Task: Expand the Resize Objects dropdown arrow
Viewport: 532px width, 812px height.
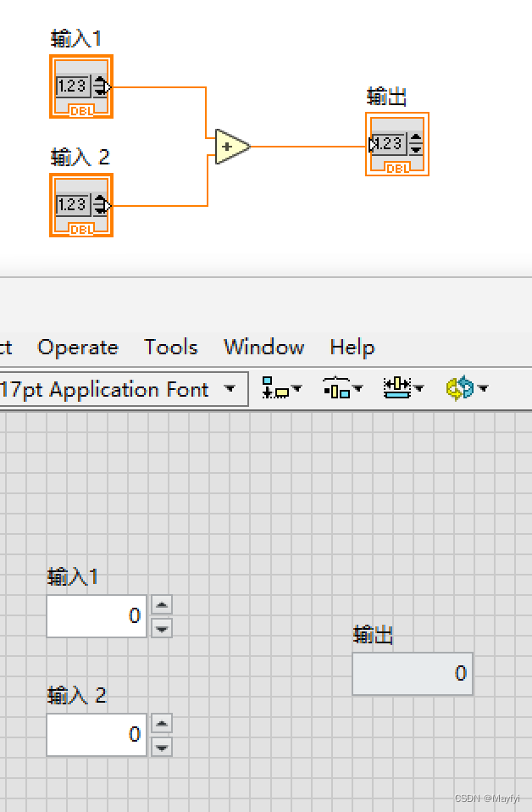Action: point(419,388)
